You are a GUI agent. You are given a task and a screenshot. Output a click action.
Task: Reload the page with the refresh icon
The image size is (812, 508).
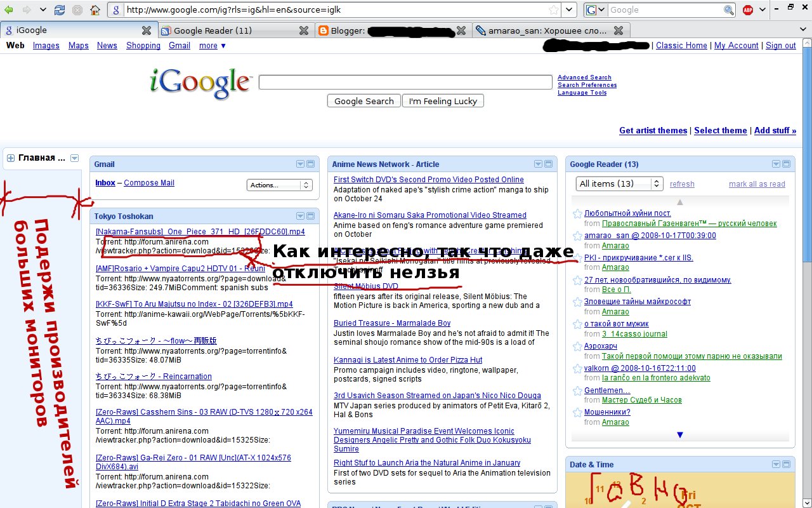[x=60, y=10]
